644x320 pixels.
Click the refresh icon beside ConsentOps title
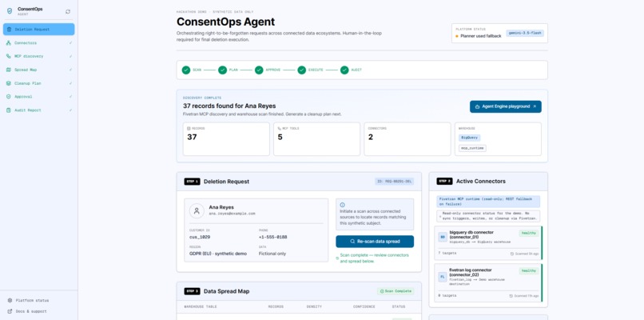pos(68,11)
